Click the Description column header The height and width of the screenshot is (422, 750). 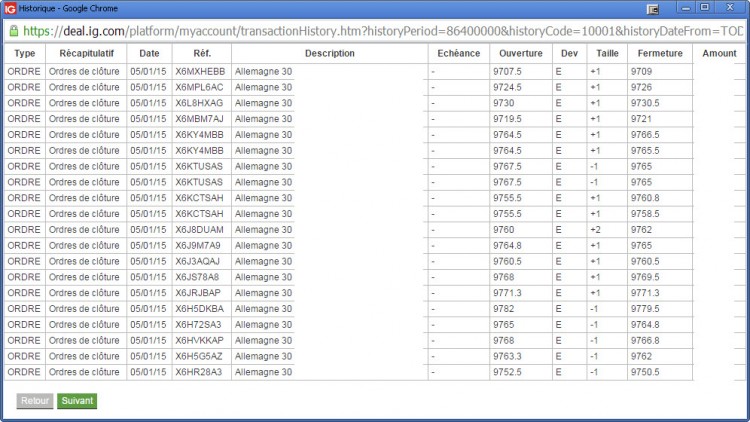pos(330,54)
